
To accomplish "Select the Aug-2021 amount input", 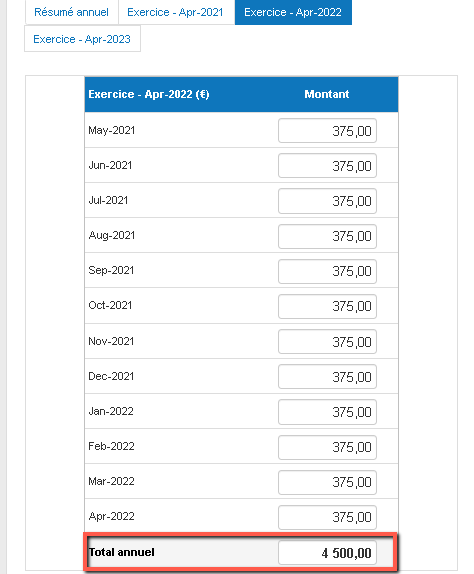I will (327, 236).
